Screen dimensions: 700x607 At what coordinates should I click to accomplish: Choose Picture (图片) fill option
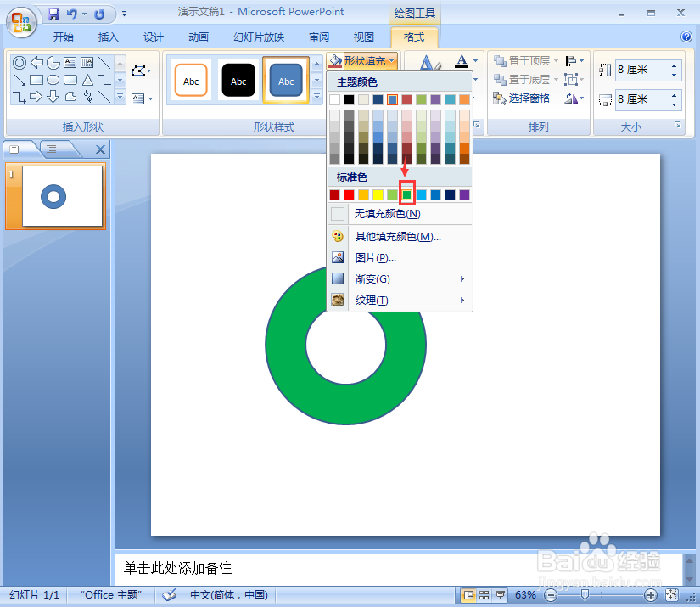400,258
